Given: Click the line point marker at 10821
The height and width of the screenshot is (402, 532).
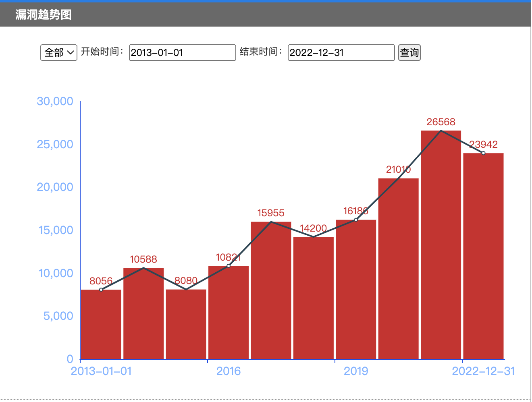Looking at the screenshot, I should tap(229, 266).
